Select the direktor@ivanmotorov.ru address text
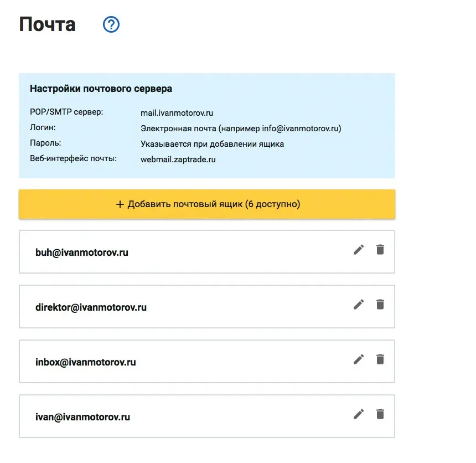 pos(91,307)
